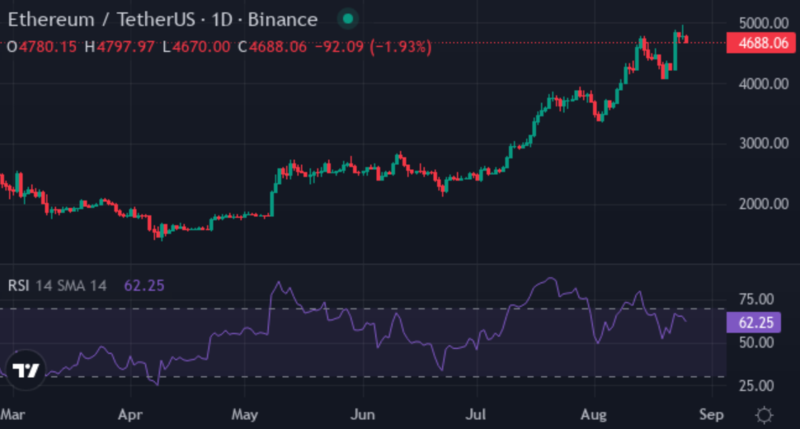The height and width of the screenshot is (429, 800).
Task: Select the red 4688.06 current price label
Action: click(761, 43)
